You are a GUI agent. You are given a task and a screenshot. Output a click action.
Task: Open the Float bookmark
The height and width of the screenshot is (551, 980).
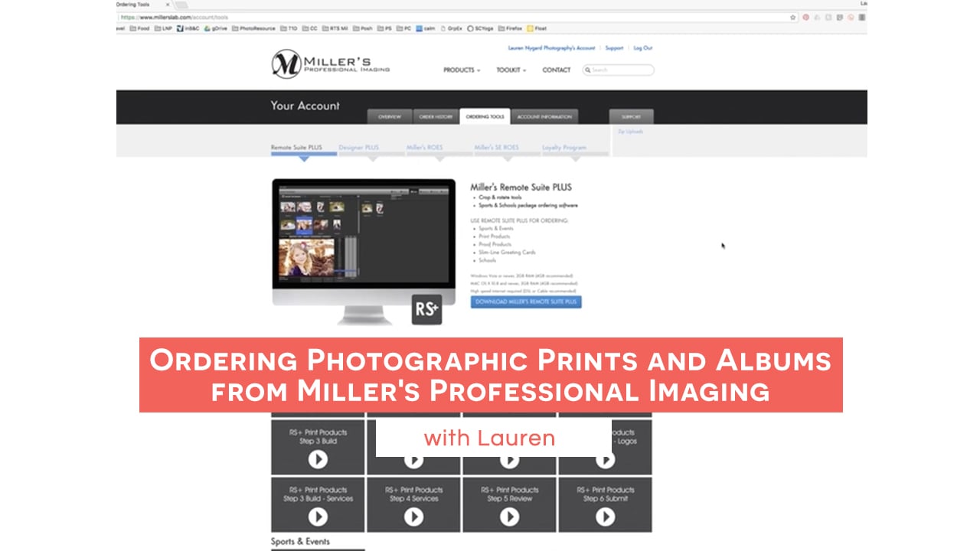point(536,28)
